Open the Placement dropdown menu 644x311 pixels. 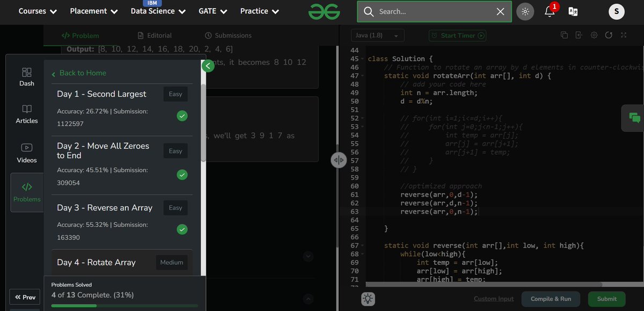click(x=94, y=11)
